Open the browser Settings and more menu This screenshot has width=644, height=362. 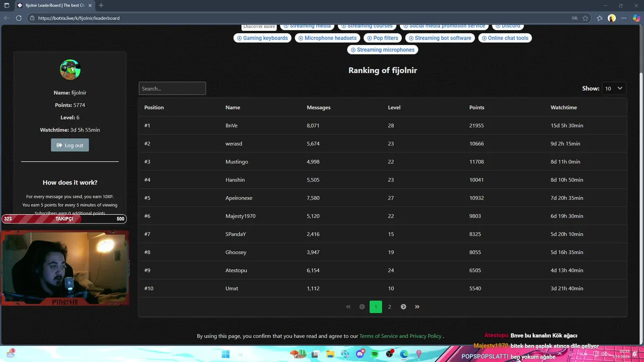point(624,18)
